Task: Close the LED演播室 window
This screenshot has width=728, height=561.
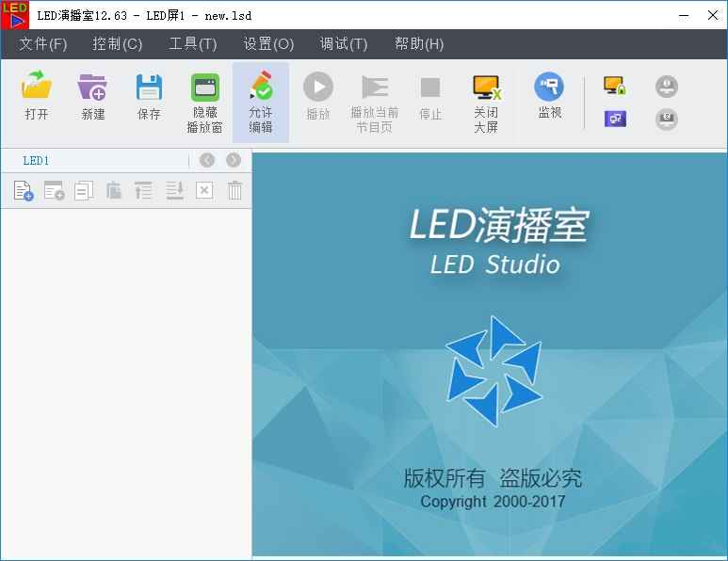Action: [x=713, y=15]
